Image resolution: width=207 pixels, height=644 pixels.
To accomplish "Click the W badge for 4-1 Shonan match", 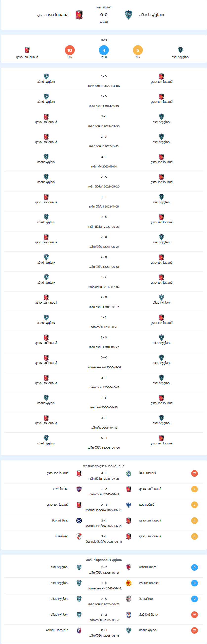I will tap(194, 473).
